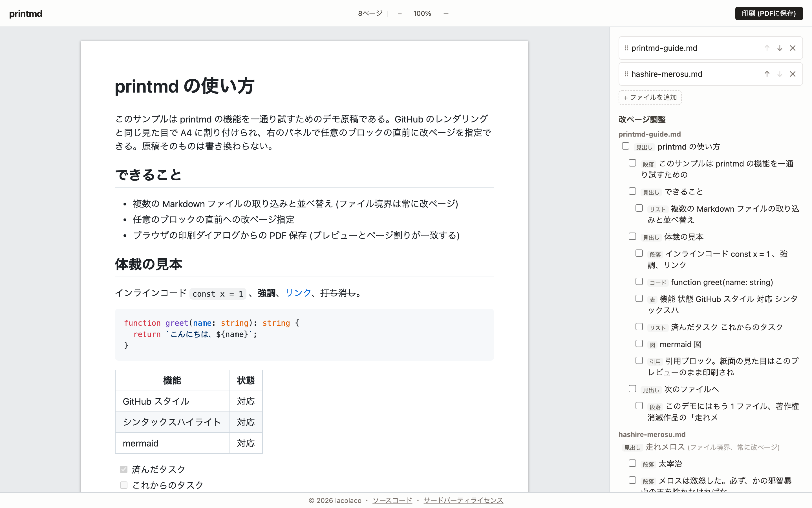
Task: Check page break for paragraph このデモにはもう 1 ファイル
Action: pyautogui.click(x=639, y=406)
